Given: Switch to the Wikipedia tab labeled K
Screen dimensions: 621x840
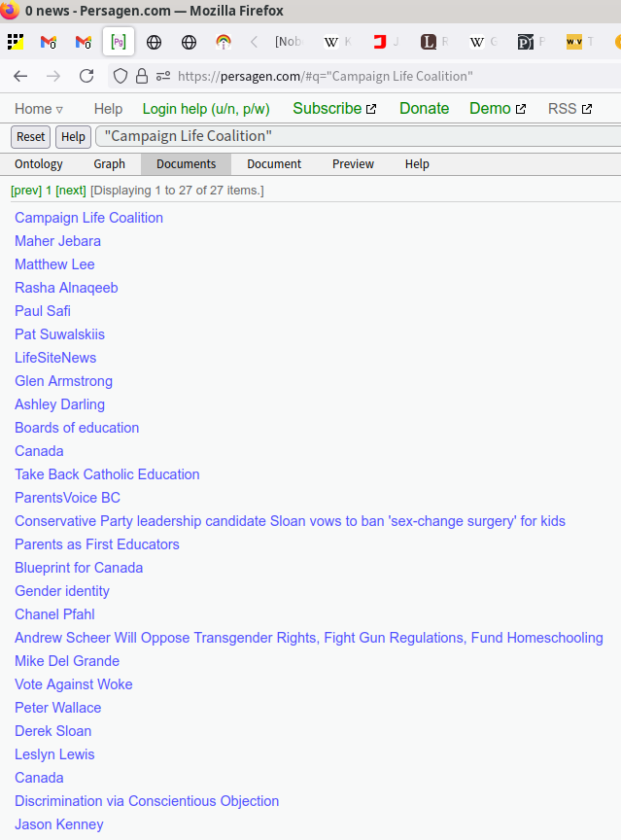Looking at the screenshot, I should click(338, 41).
